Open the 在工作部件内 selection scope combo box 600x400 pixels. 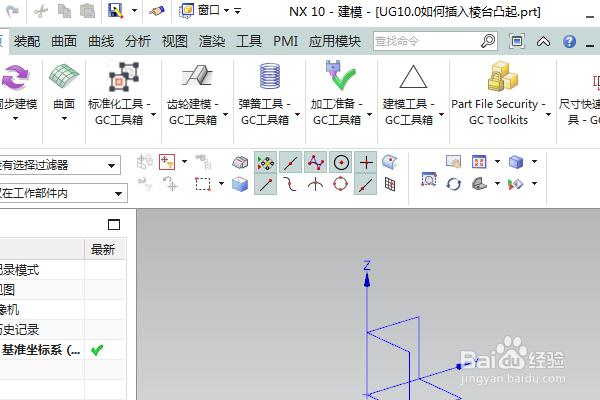(64, 193)
